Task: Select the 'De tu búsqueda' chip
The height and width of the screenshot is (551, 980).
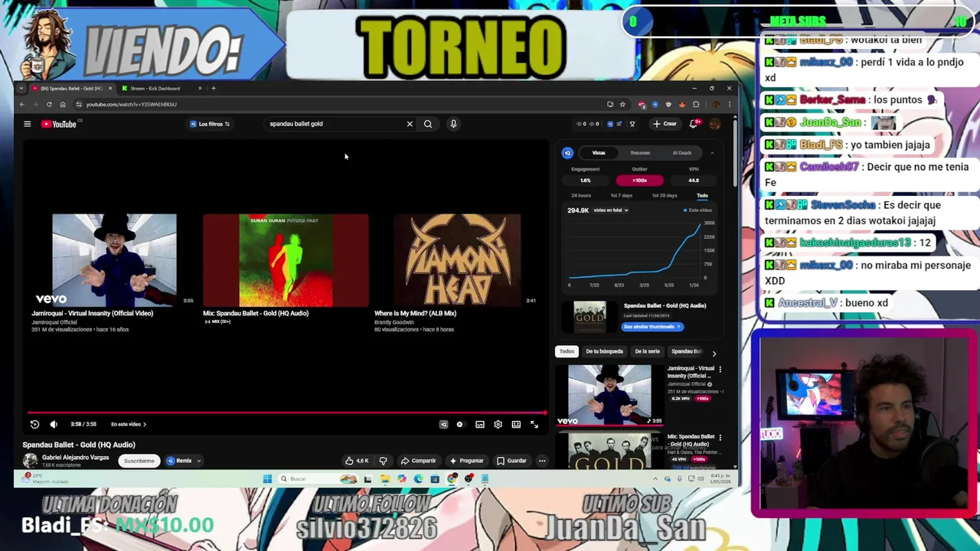Action: point(604,351)
